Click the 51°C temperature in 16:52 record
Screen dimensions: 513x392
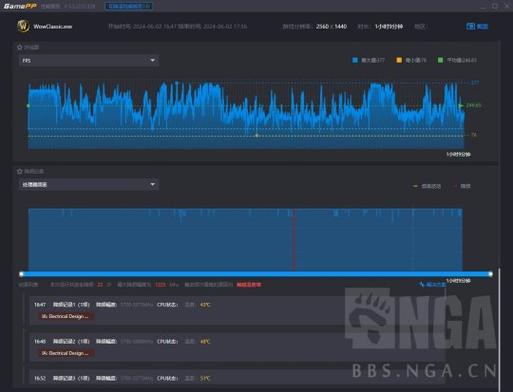pos(205,378)
